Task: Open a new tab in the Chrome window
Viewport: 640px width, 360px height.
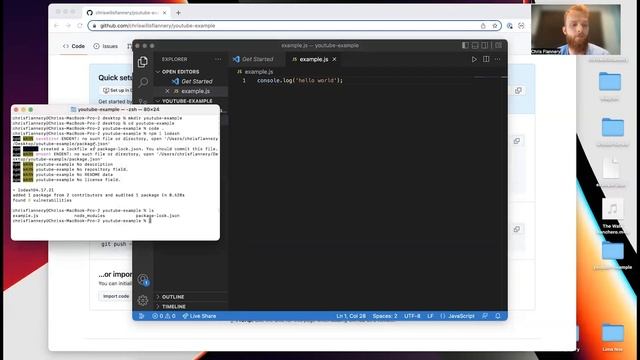Action: point(178,13)
